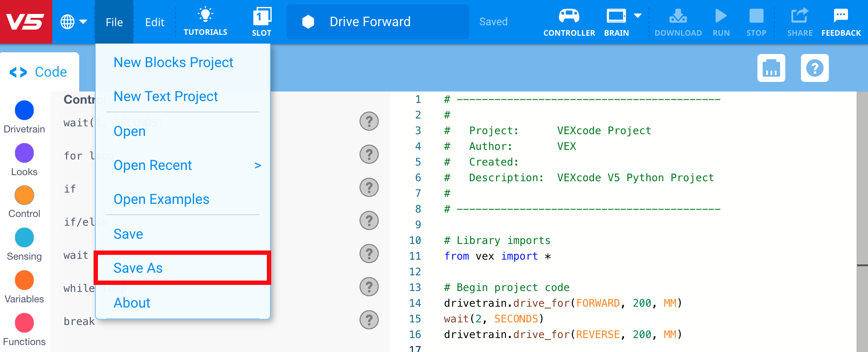Image resolution: width=868 pixels, height=352 pixels.
Task: Click Open Examples in File menu
Action: pos(161,199)
